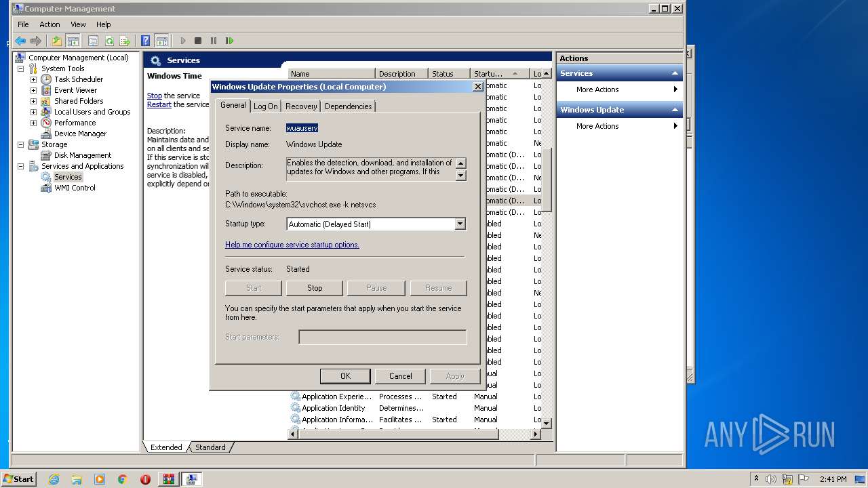Click the Refresh toolbar icon
Viewport: 868px width, 488px height.
coord(108,41)
